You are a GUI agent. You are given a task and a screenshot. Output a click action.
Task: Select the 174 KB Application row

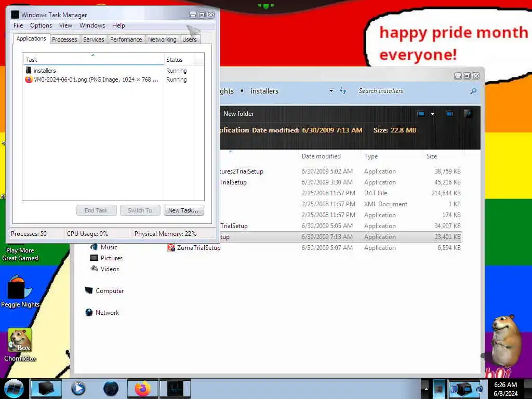(341, 215)
